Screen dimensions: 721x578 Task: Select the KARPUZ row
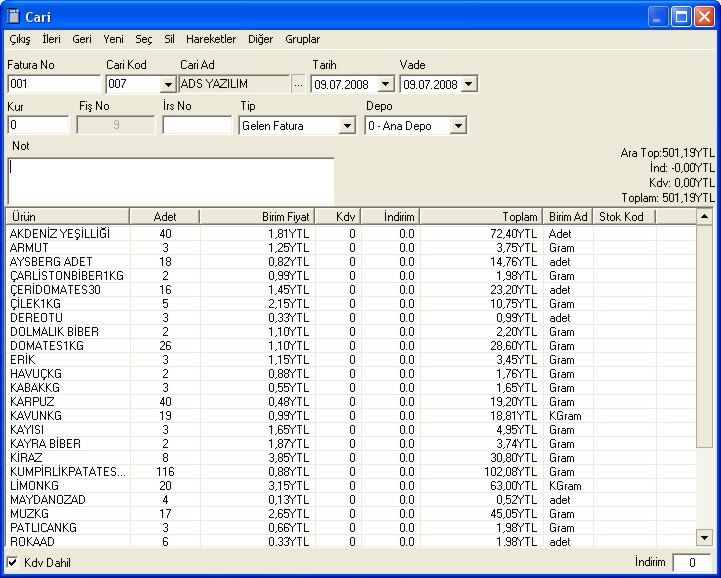point(351,402)
